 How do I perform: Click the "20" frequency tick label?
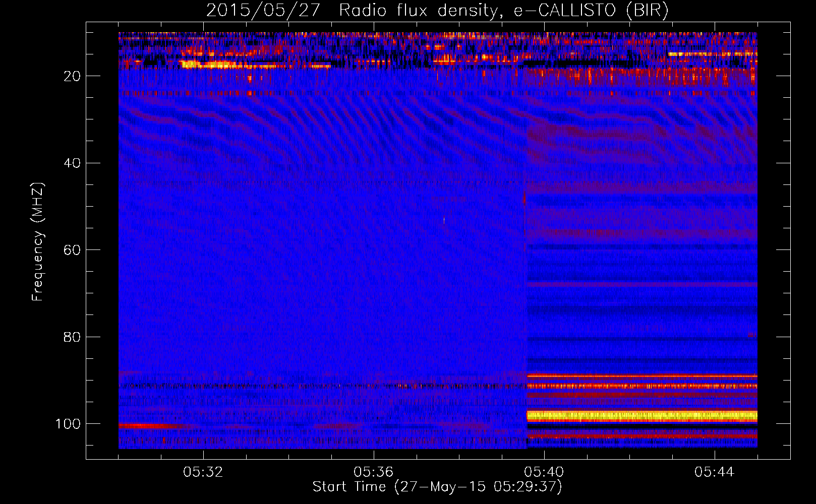click(x=72, y=76)
